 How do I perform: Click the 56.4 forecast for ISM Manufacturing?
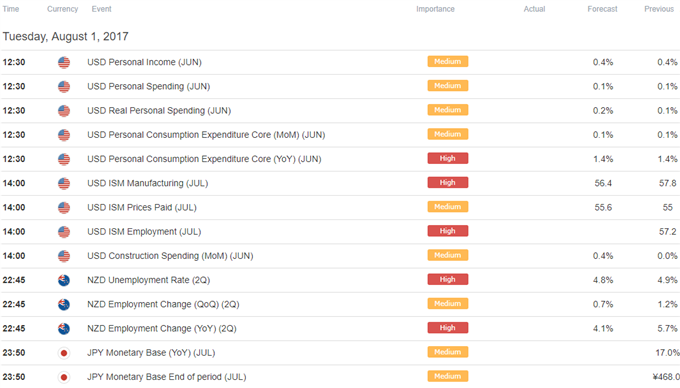click(x=603, y=183)
